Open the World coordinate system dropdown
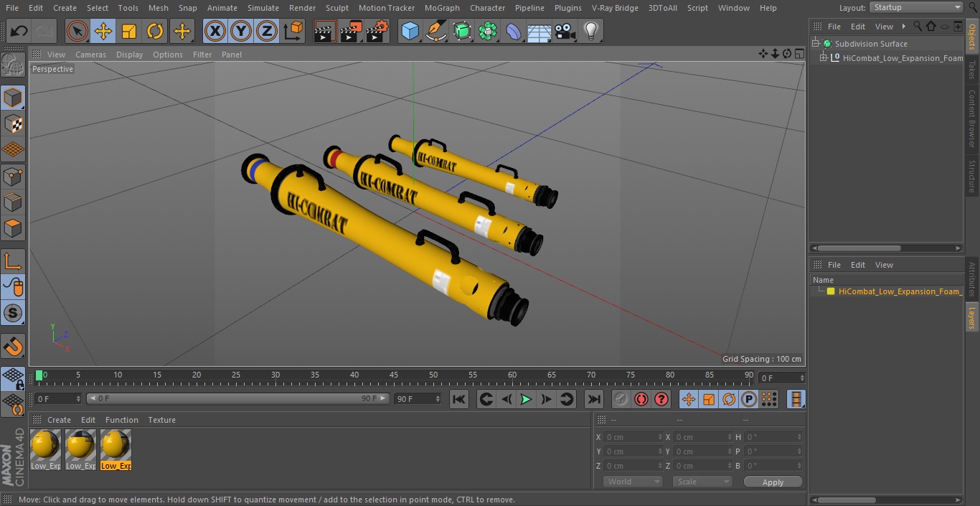 coord(632,482)
